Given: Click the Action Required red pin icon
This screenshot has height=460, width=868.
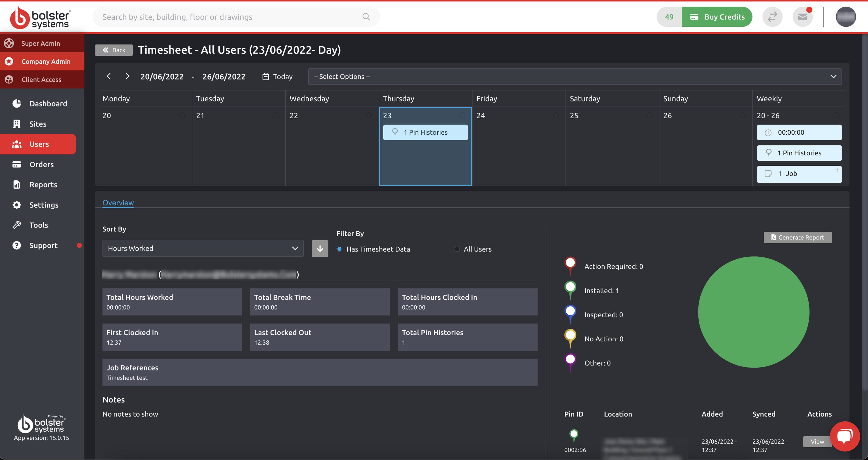Looking at the screenshot, I should click(x=570, y=266).
